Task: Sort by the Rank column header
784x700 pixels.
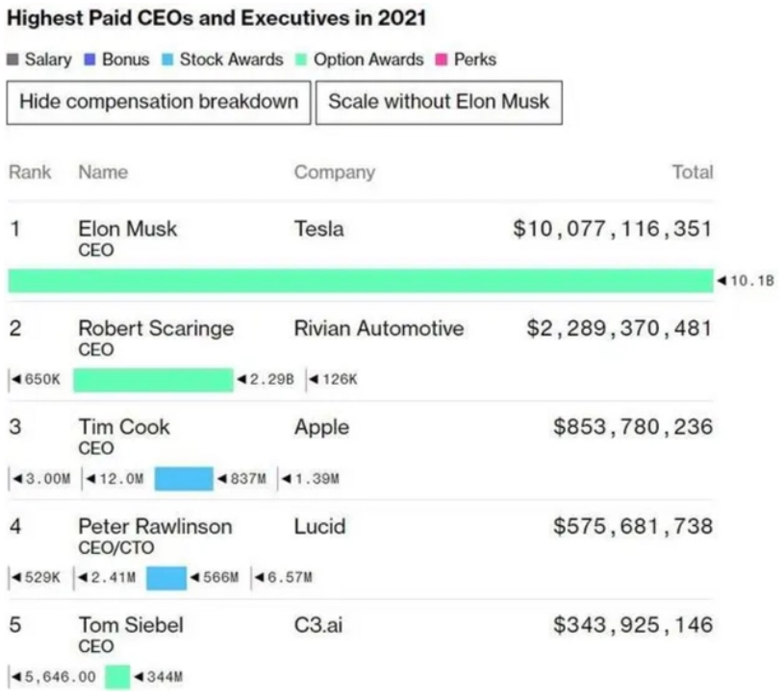Action: (29, 173)
